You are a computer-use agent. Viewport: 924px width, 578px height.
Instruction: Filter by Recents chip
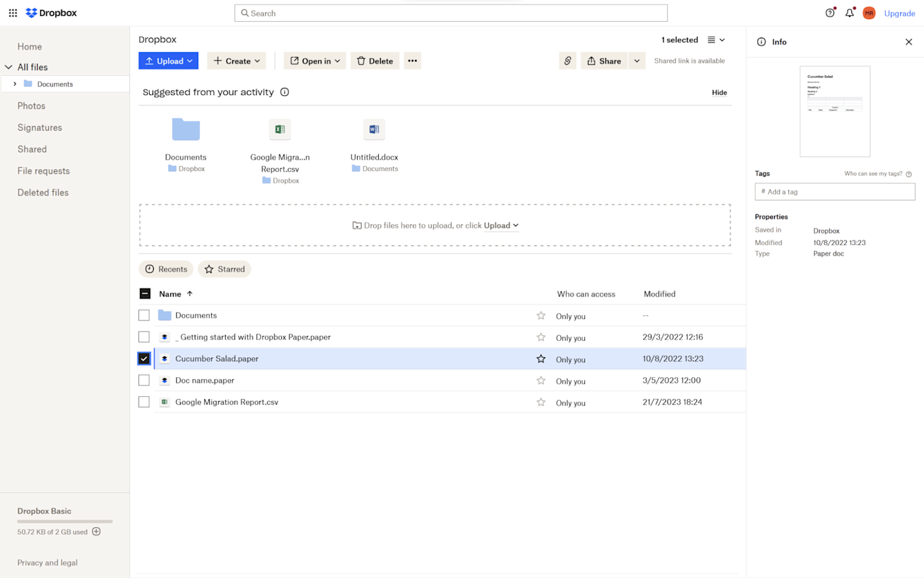pos(166,269)
